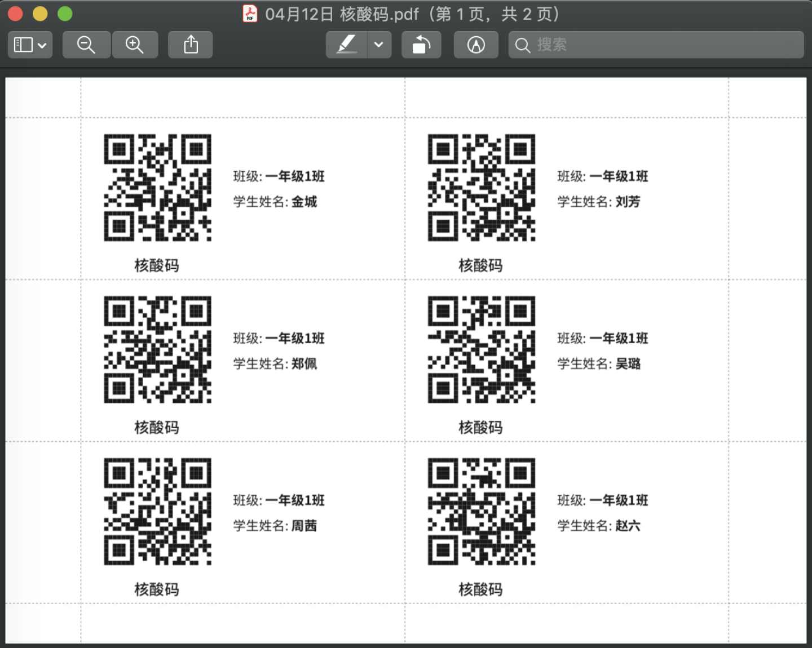Click the zoom in magnifier icon

135,45
